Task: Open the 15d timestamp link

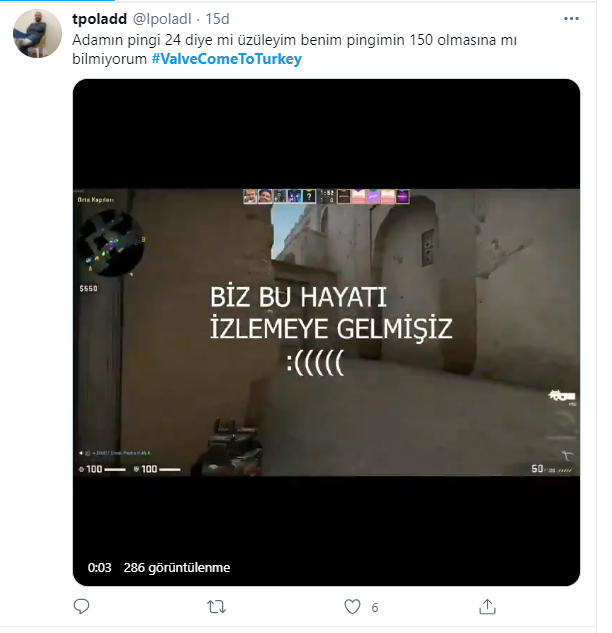Action: click(217, 19)
